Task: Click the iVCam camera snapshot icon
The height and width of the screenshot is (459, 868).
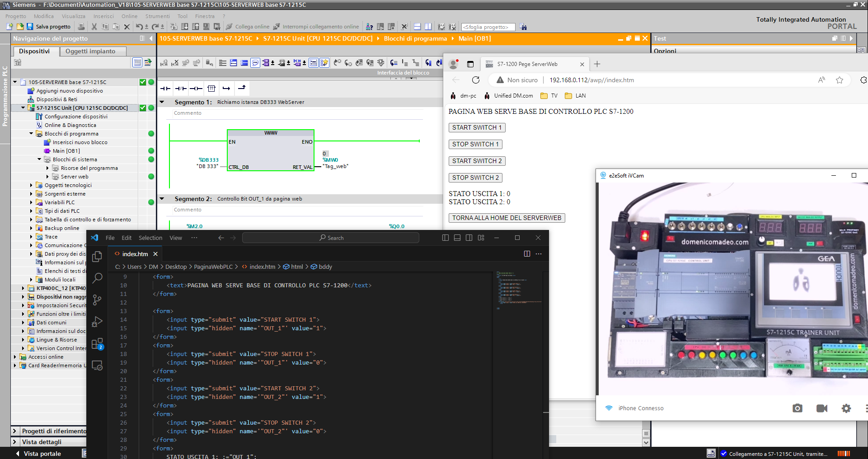Action: pyautogui.click(x=797, y=408)
